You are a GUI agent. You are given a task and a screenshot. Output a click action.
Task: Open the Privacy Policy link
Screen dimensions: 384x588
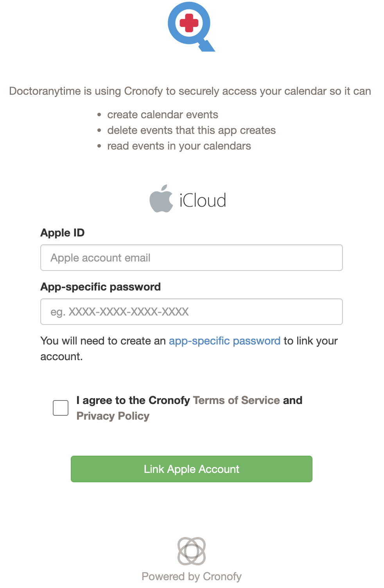coord(113,416)
